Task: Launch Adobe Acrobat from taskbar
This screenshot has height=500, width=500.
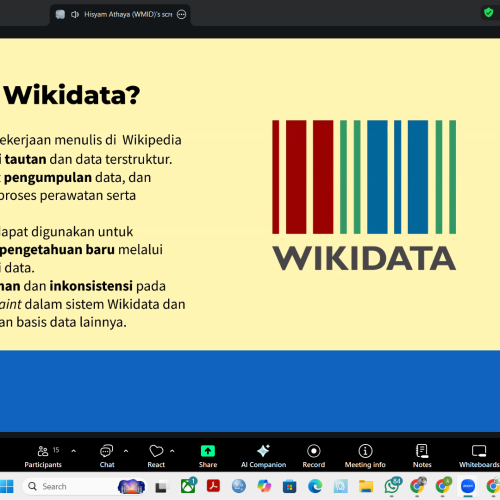Action: pyautogui.click(x=213, y=486)
